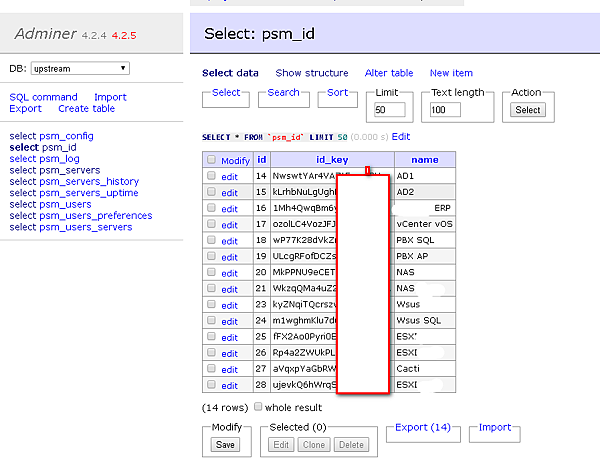Expand the Select fieldset
Screen dimensions: 600x476
(x=226, y=93)
